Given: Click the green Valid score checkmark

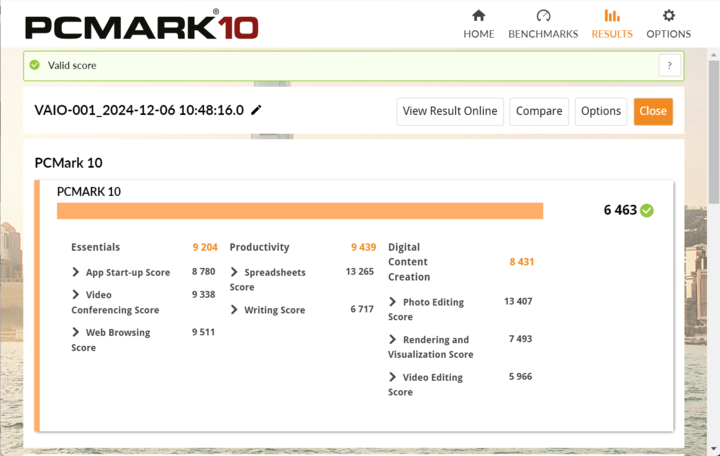Looking at the screenshot, I should tap(34, 65).
